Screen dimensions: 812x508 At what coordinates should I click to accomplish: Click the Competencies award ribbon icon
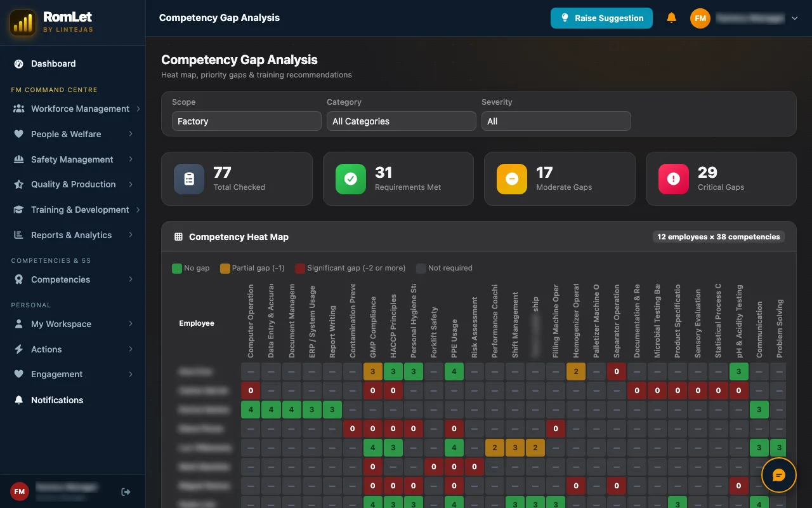(18, 279)
